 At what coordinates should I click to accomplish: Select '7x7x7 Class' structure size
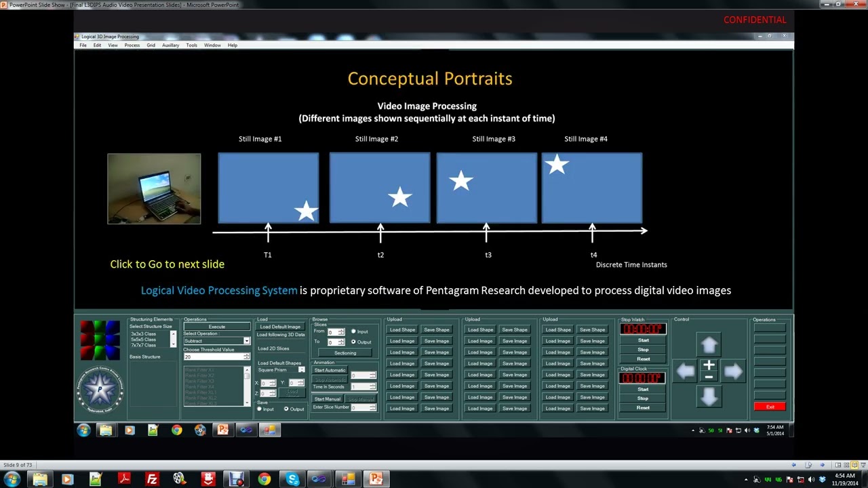(x=143, y=345)
